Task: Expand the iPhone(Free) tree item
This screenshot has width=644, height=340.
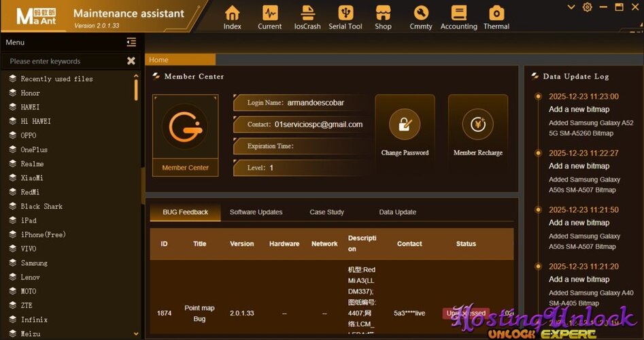Action: (x=37, y=235)
